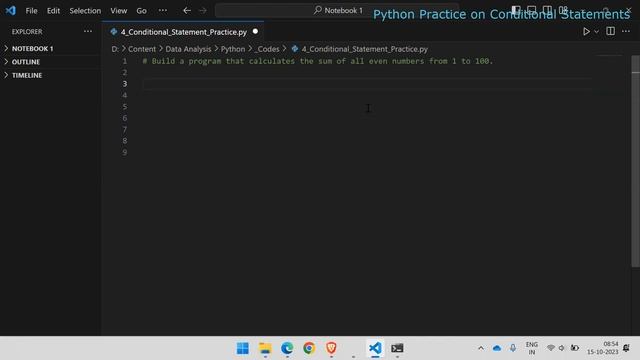This screenshot has width=640, height=360.
Task: Click the Python breadcrumb
Action: pyautogui.click(x=233, y=49)
